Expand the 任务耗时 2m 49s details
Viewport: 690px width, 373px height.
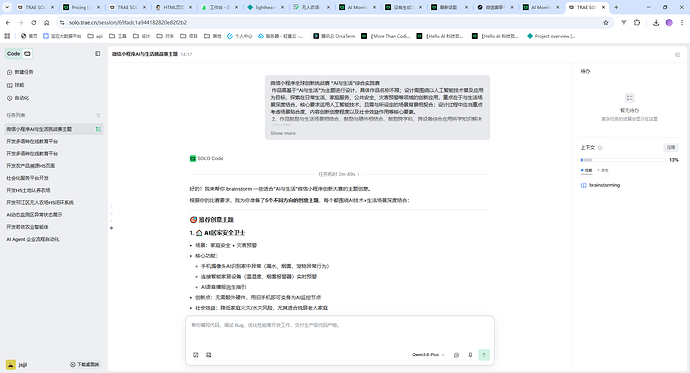[x=338, y=174]
